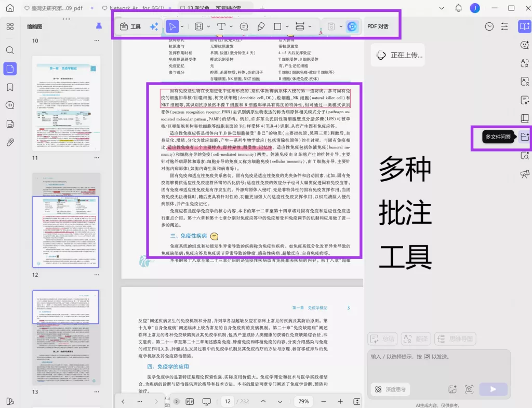
Task: Open the announcement megaphone icon
Action: [x=525, y=174]
